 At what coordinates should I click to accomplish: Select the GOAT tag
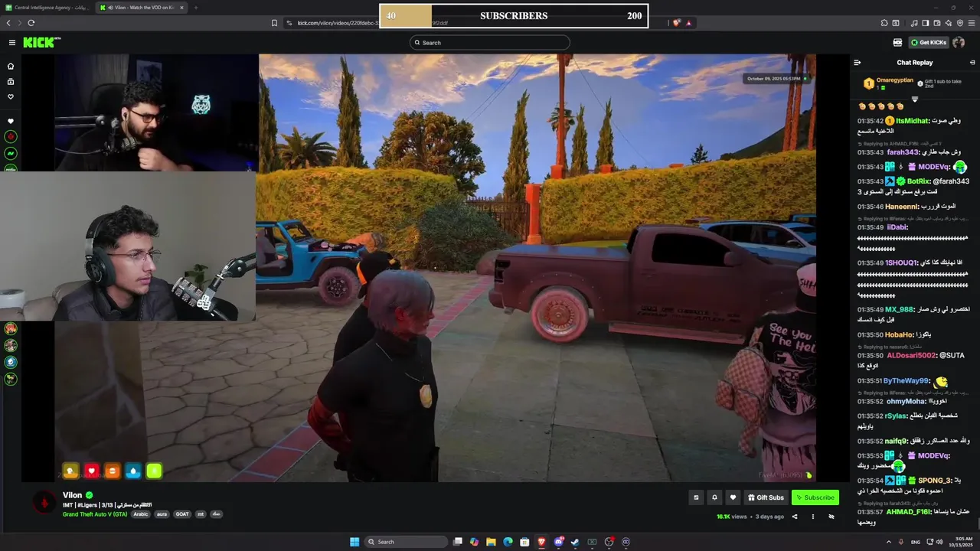click(182, 514)
